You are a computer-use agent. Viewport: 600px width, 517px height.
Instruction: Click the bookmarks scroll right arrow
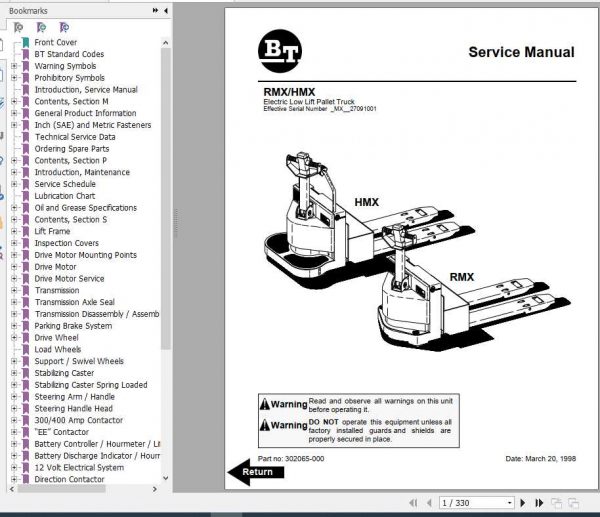pos(155,489)
